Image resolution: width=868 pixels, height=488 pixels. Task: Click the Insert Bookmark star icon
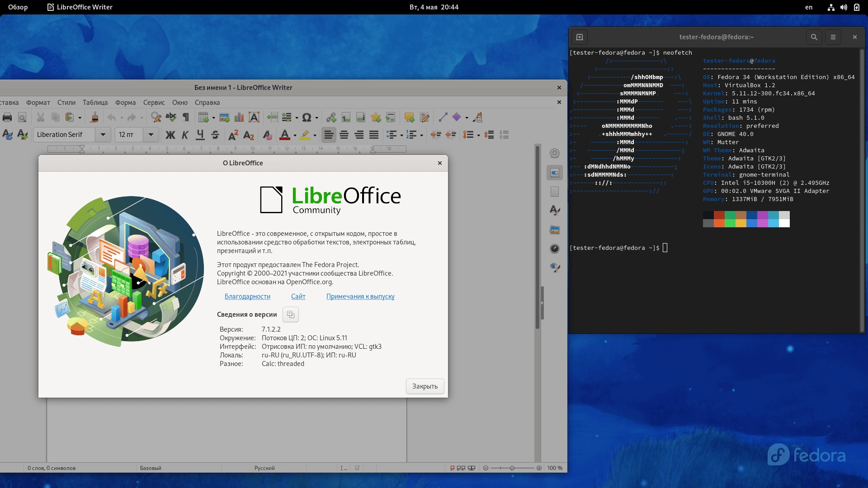(376, 117)
